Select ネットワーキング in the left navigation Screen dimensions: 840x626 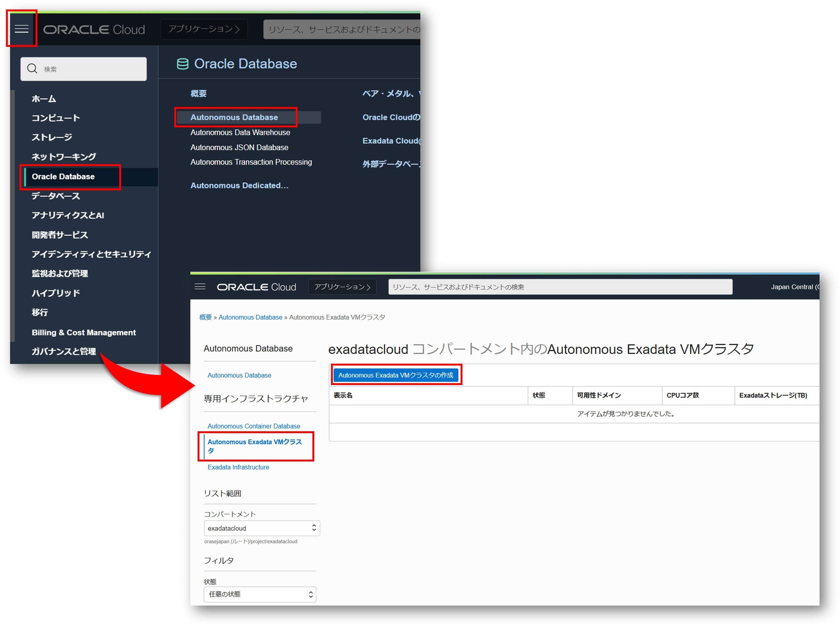click(63, 157)
